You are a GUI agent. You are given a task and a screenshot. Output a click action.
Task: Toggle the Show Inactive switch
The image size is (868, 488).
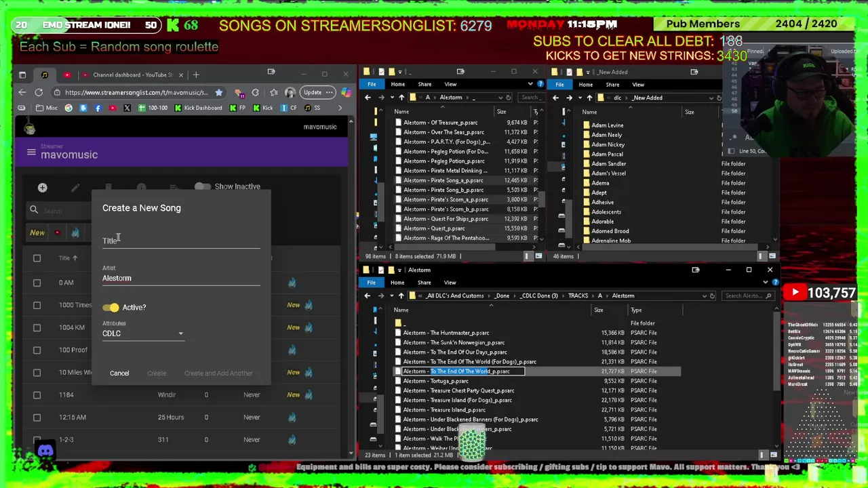pyautogui.click(x=202, y=186)
